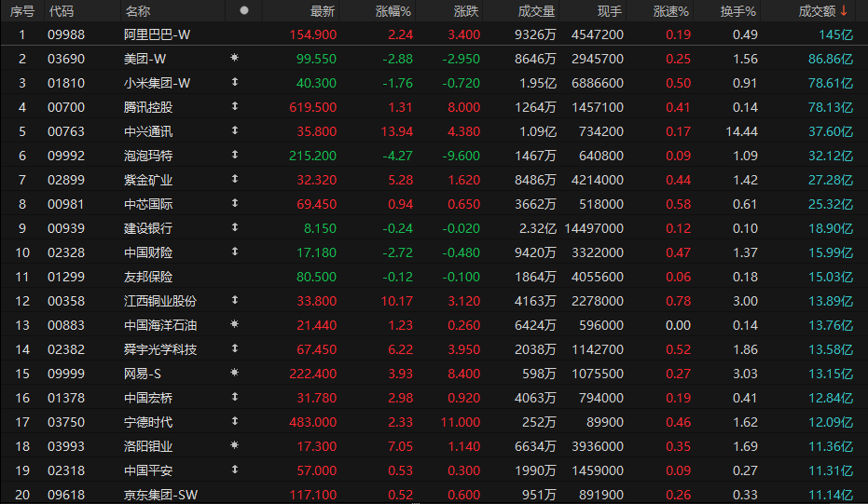The width and height of the screenshot is (868, 504).
Task: Click the up-down arrow icon beside 中国宏桥
Action: (x=235, y=397)
